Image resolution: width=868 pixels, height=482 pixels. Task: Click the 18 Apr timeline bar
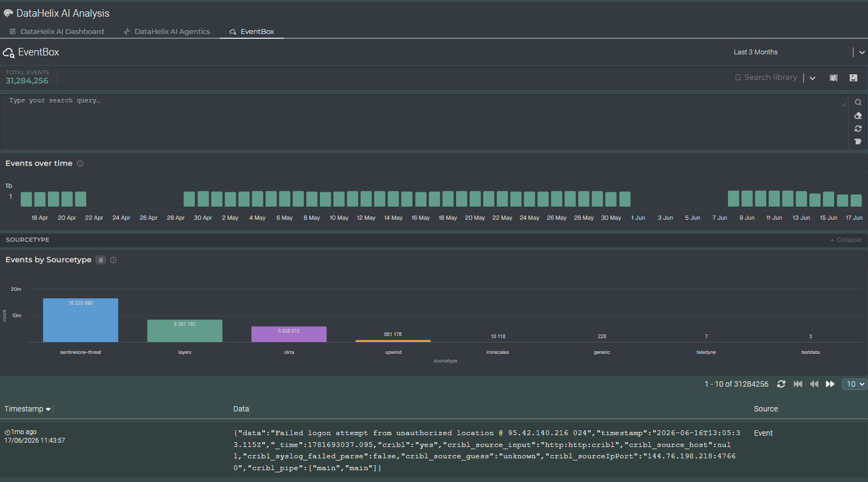40,199
